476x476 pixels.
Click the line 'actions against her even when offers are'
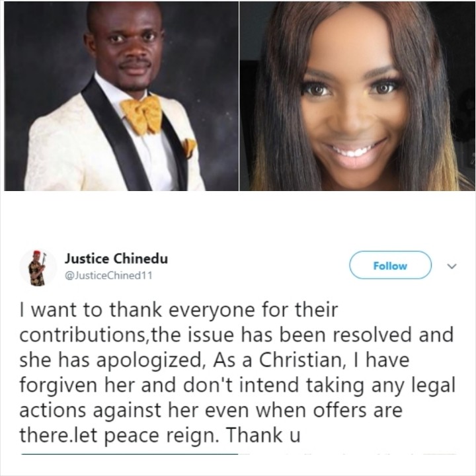coord(211,411)
